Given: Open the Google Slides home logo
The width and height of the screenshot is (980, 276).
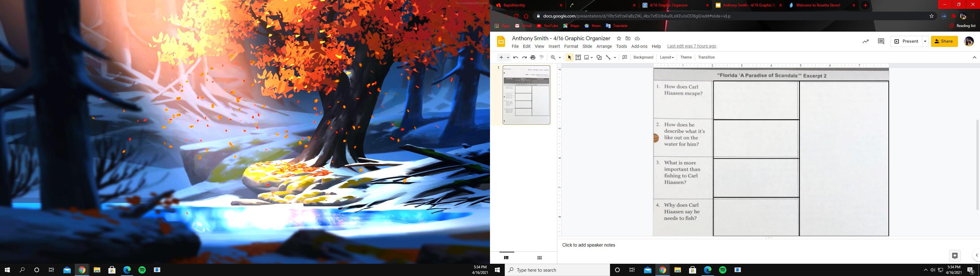Looking at the screenshot, I should [501, 41].
